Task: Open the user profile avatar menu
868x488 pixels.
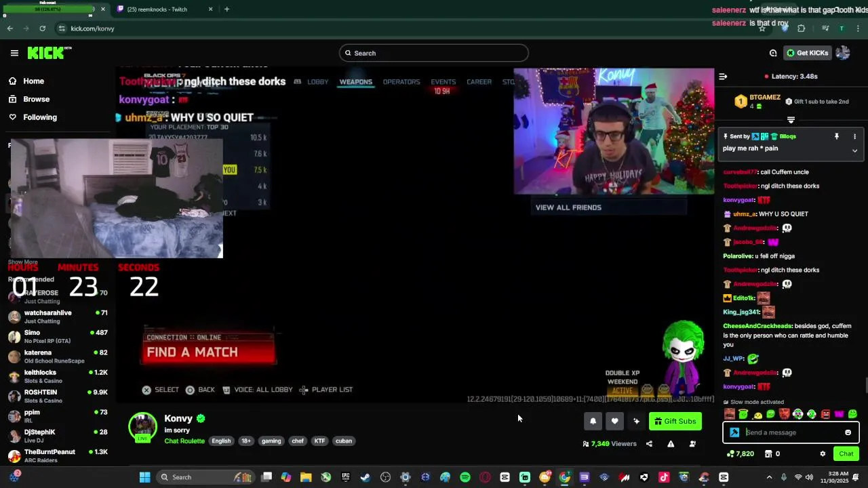Action: (843, 53)
